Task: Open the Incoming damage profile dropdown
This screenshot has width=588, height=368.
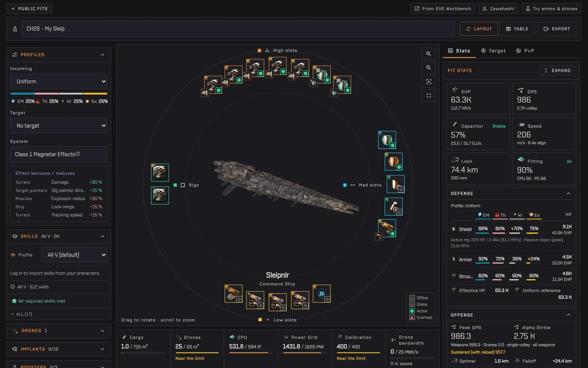Action: click(x=59, y=82)
